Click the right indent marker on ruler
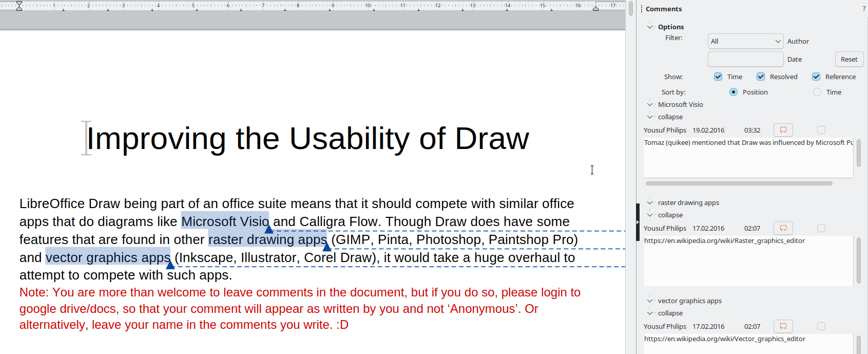Viewport: 868px width, 354px height. tap(595, 8)
